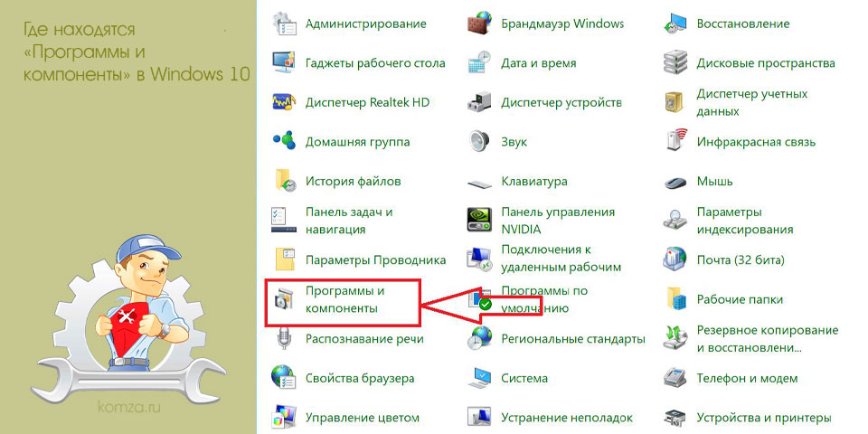Open the Распознавание речи link
The height and width of the screenshot is (434, 868).
(x=364, y=339)
